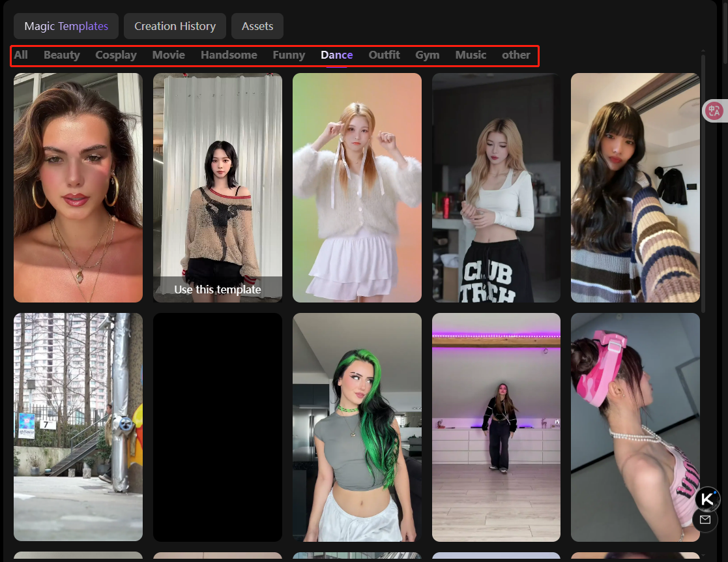The height and width of the screenshot is (562, 728).
Task: Switch to Magic Templates tab
Action: coord(66,26)
